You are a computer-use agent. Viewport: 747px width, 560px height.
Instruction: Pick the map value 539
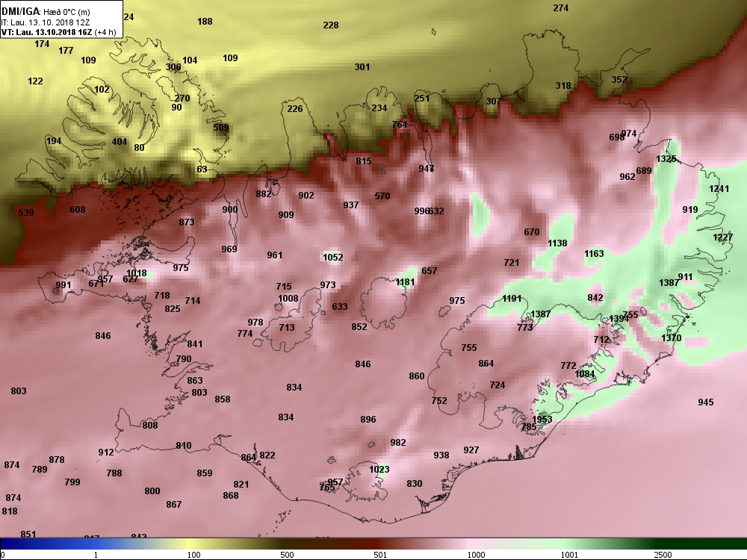click(x=26, y=212)
